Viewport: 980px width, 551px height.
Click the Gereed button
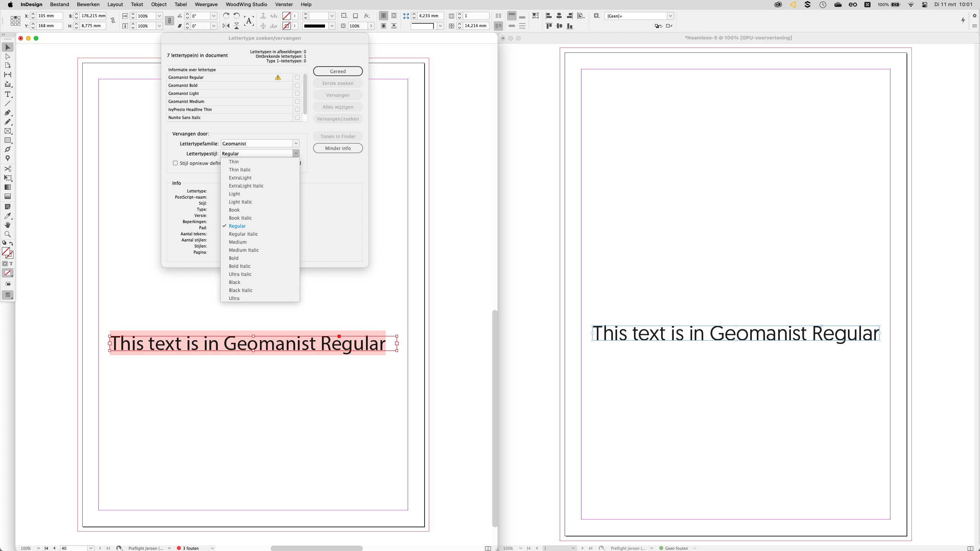(338, 71)
